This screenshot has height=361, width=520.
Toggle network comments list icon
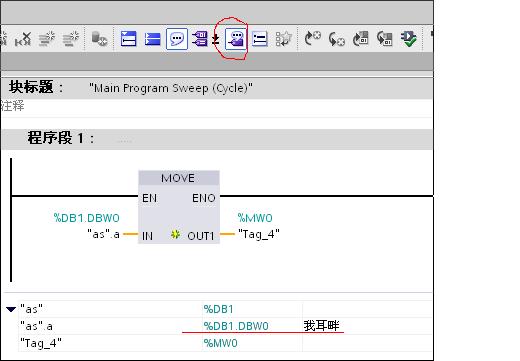260,39
